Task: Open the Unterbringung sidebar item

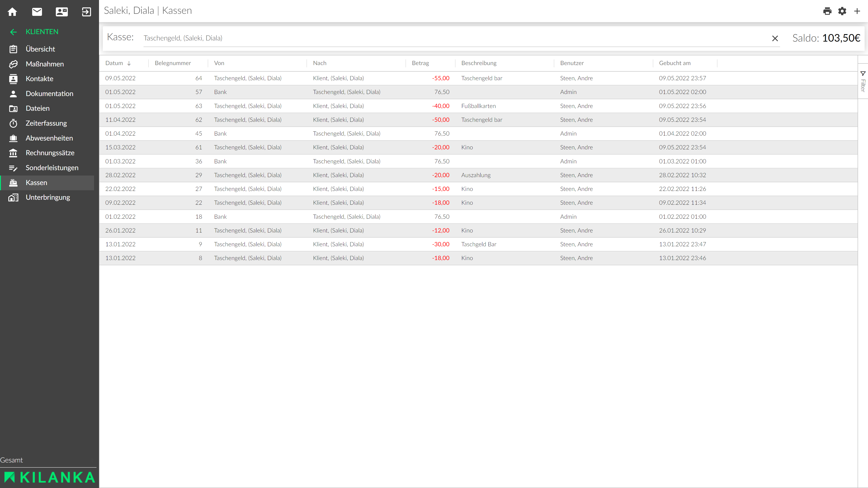Action: (48, 197)
